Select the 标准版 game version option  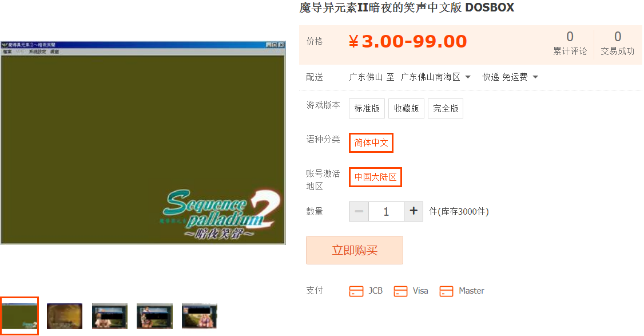coord(367,109)
